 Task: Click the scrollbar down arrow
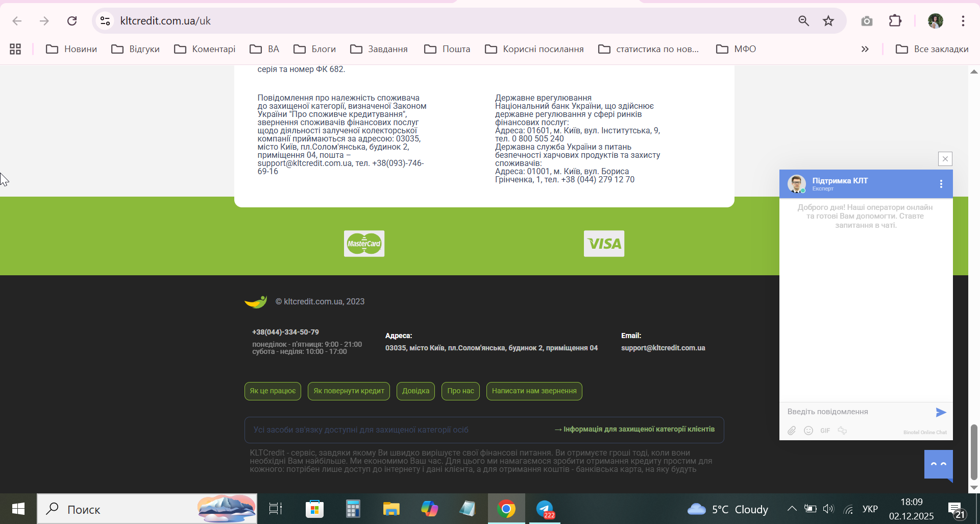coord(974,488)
